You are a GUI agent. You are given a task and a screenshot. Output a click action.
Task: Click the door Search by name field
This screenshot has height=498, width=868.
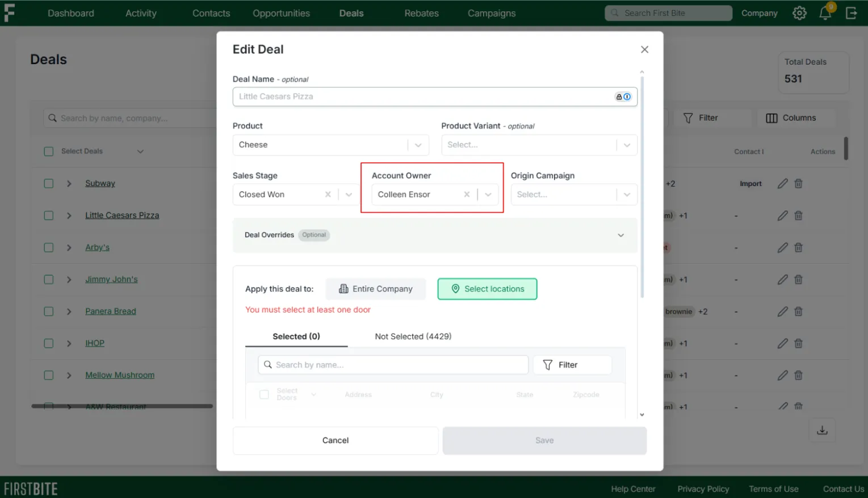393,365
